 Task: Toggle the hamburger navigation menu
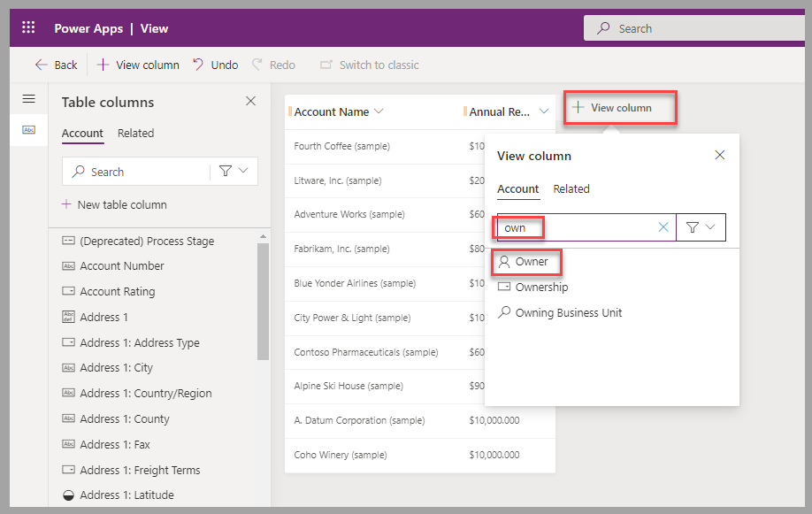tap(29, 98)
